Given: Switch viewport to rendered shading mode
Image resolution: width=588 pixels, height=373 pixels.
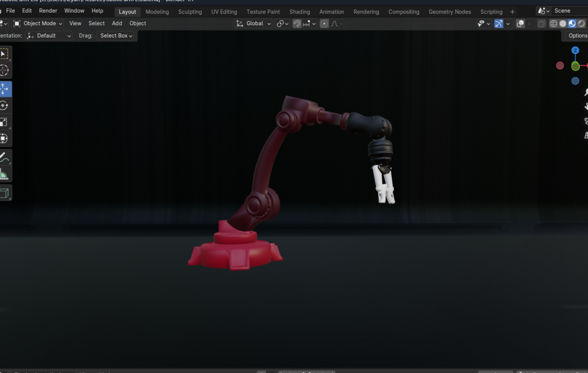Looking at the screenshot, I should point(581,23).
